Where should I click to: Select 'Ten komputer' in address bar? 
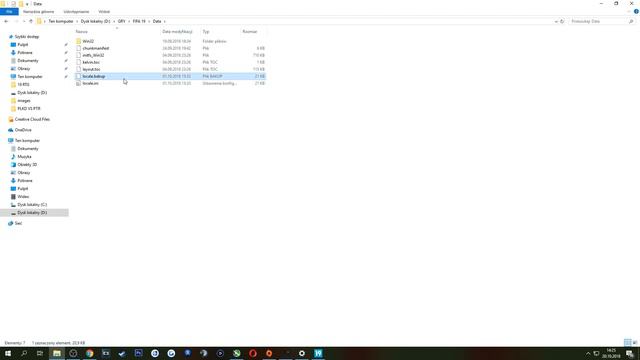pos(61,21)
